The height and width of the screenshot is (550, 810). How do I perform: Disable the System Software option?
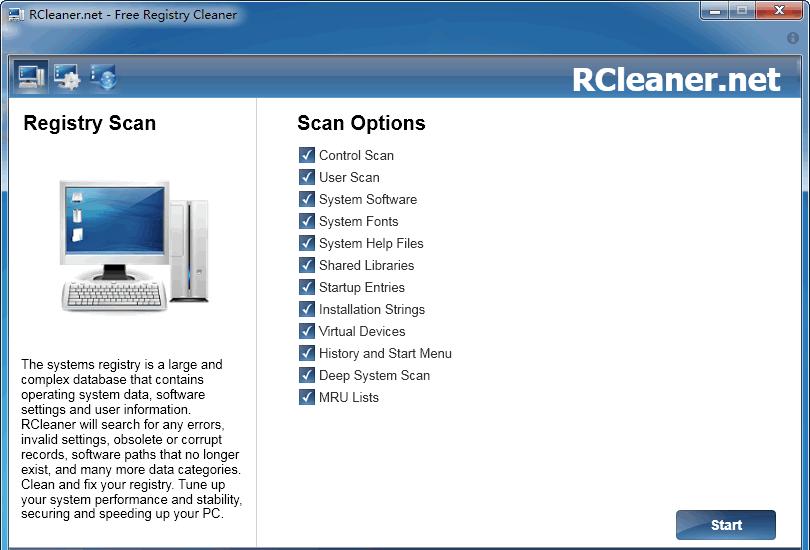coord(307,199)
